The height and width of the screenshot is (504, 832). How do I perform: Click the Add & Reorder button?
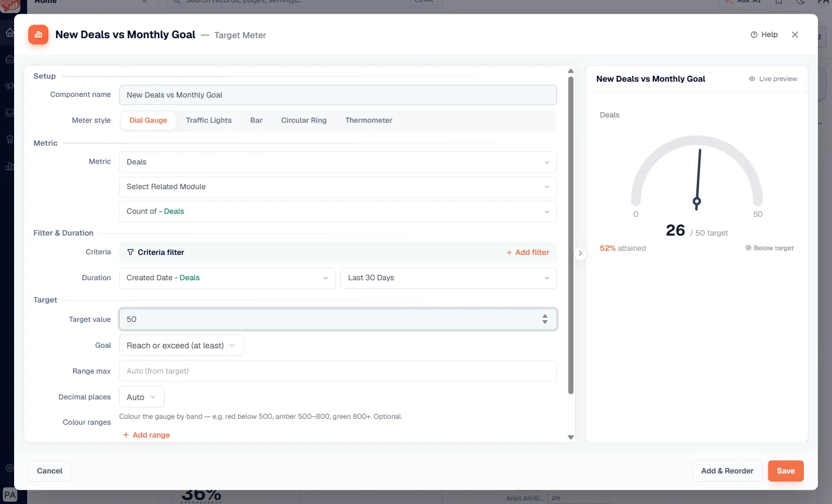tap(727, 471)
